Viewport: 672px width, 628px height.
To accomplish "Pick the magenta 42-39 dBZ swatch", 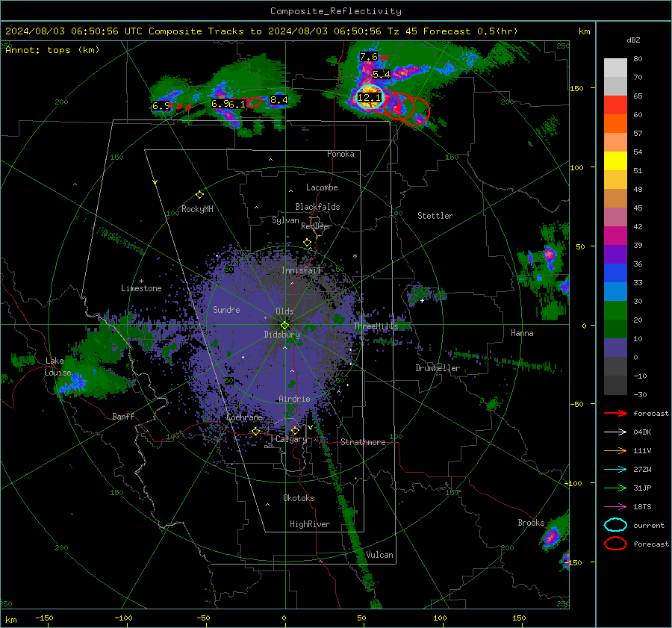I will coord(615,236).
